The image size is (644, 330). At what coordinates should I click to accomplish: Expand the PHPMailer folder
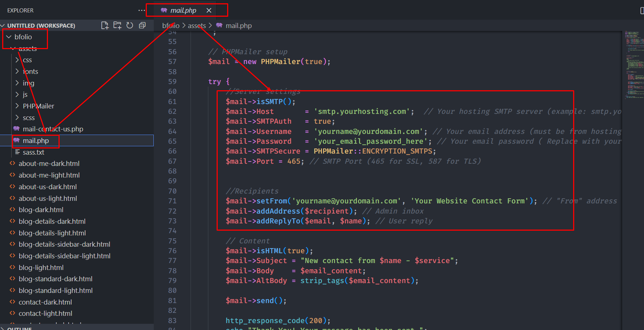[x=17, y=106]
